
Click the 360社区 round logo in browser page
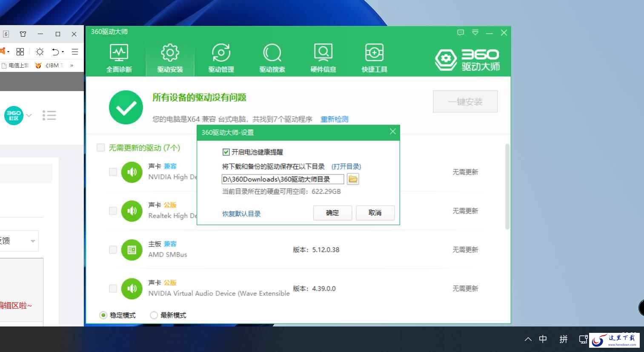(x=14, y=115)
